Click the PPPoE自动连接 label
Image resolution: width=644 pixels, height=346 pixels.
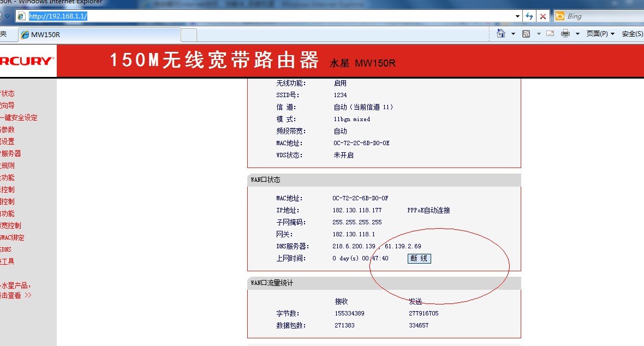point(428,211)
